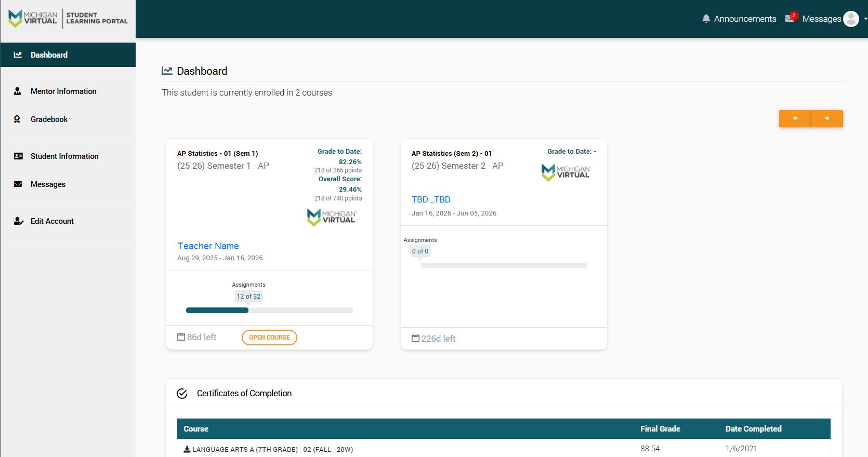This screenshot has width=868, height=457.
Task: Open Messages in the top bar
Action: tap(821, 19)
